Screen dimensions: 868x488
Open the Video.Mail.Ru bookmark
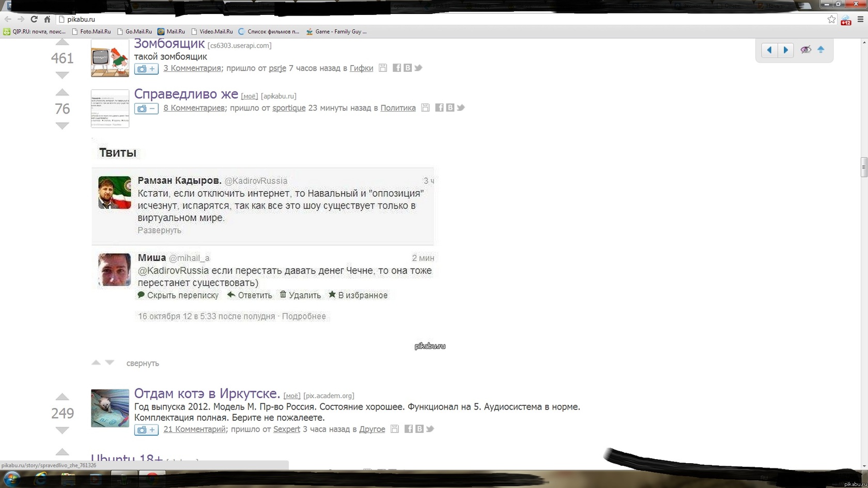(212, 32)
